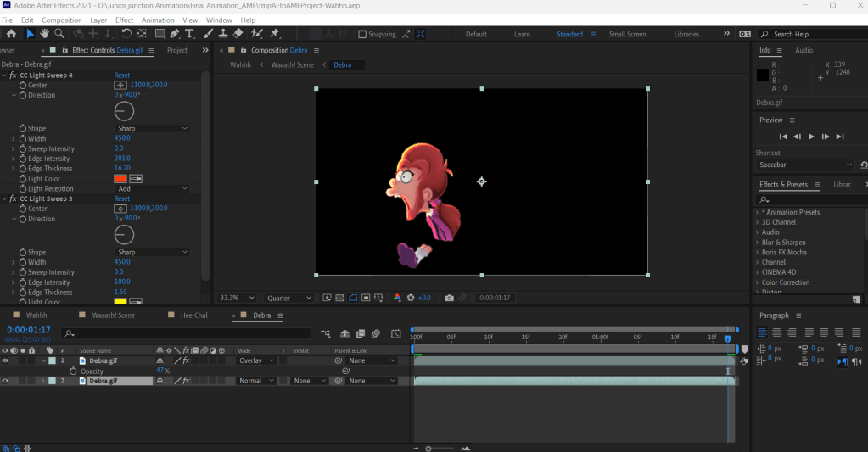Screen dimensions: 868x452
Task: Click the Home icon in toolbar
Action: point(11,34)
